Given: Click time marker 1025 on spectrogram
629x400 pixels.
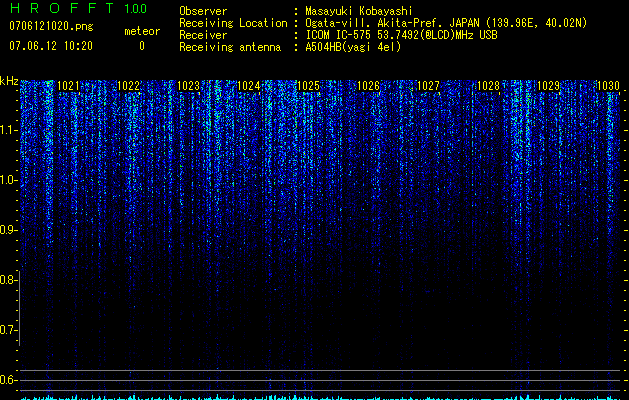Looking at the screenshot, I should (x=308, y=86).
